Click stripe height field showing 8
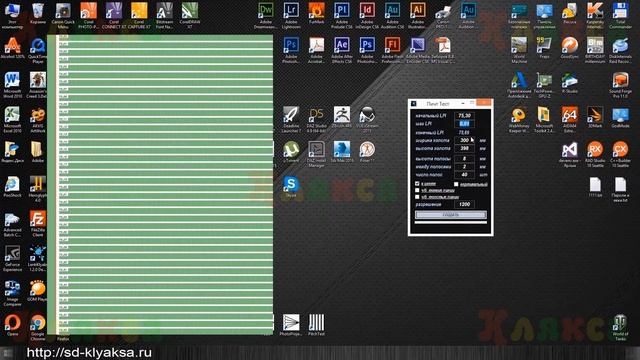640x360 pixels. click(464, 158)
